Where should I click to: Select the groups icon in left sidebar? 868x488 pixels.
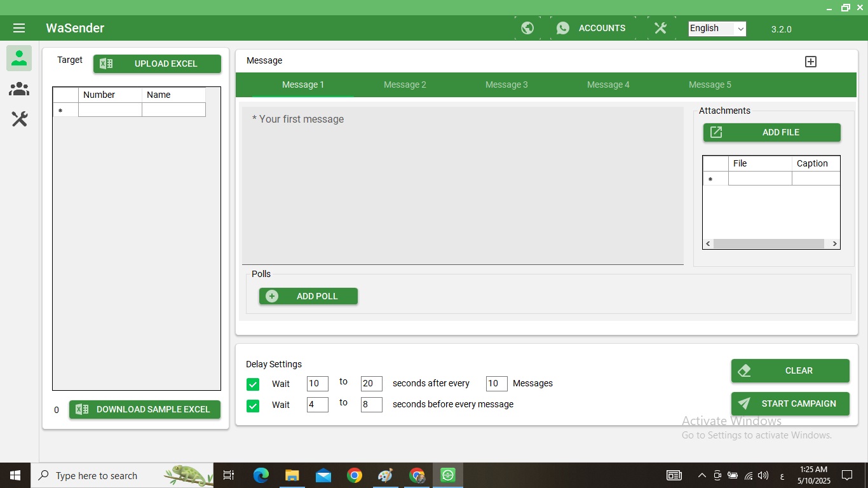18,88
